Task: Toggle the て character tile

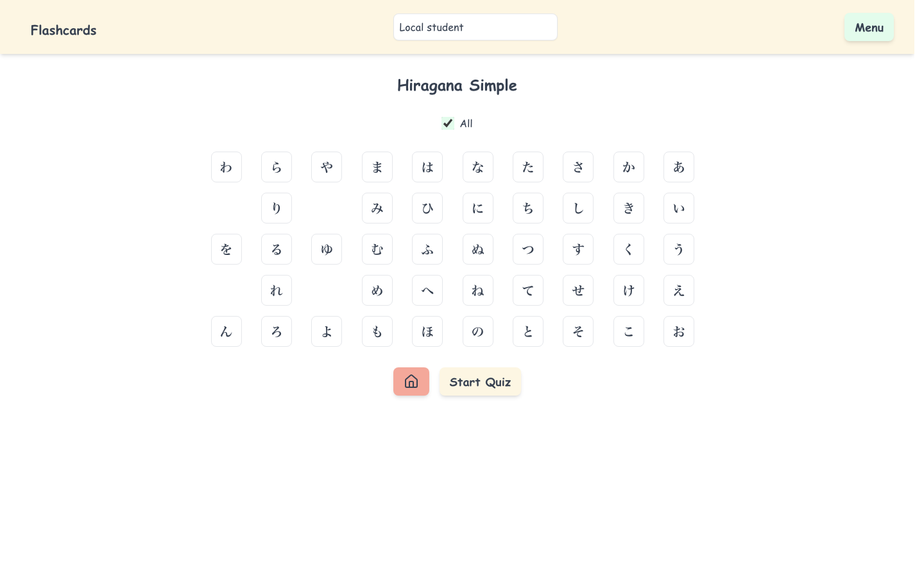Action: (528, 290)
